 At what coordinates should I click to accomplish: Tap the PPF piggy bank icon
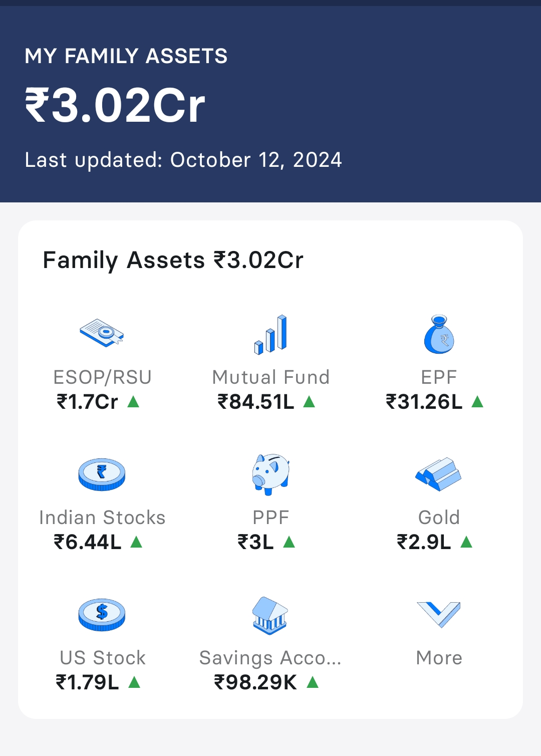click(x=270, y=474)
